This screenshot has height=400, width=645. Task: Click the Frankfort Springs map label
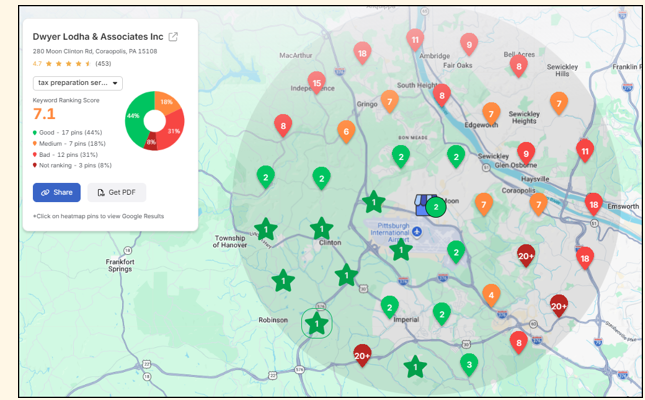120,265
